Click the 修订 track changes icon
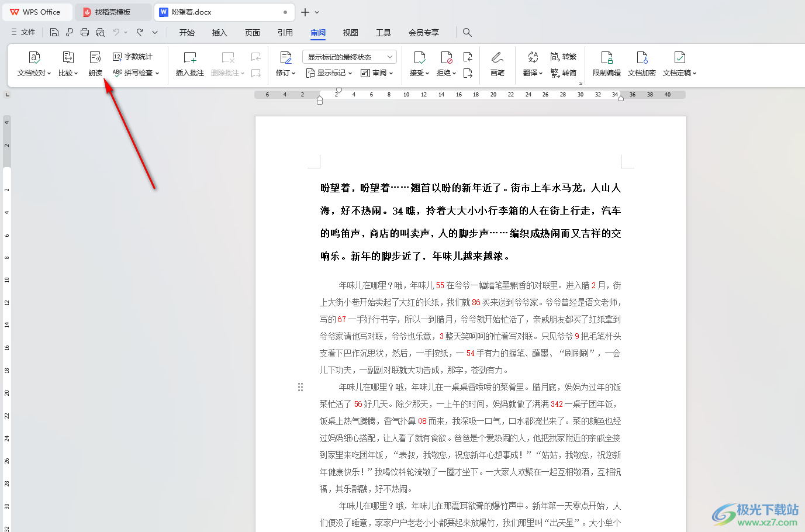The width and height of the screenshot is (805, 532). coord(286,57)
